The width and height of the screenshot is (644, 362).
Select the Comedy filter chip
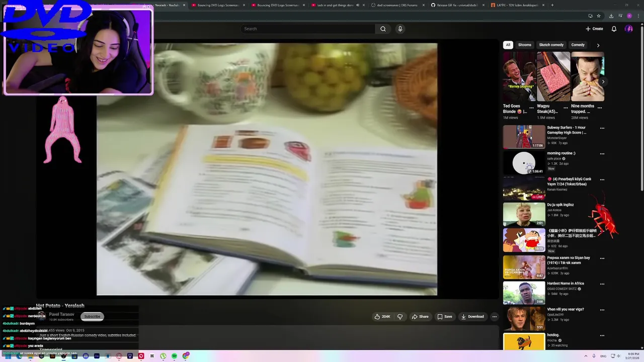(578, 45)
